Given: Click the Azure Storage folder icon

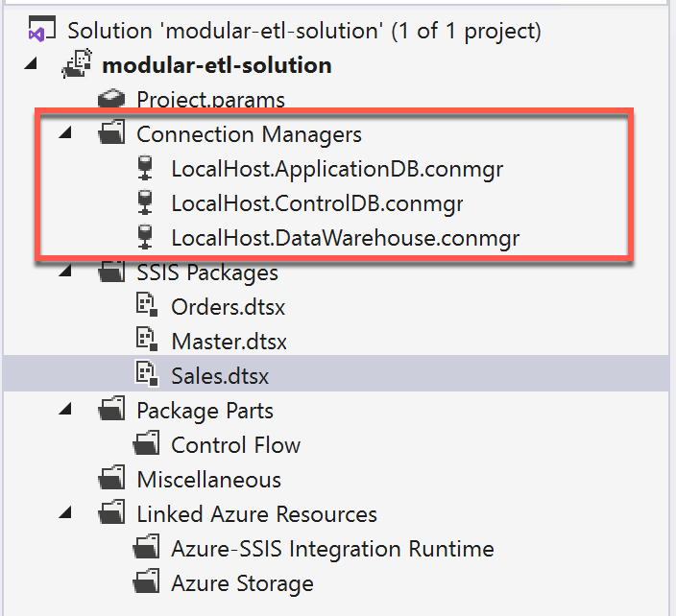Looking at the screenshot, I should (147, 583).
